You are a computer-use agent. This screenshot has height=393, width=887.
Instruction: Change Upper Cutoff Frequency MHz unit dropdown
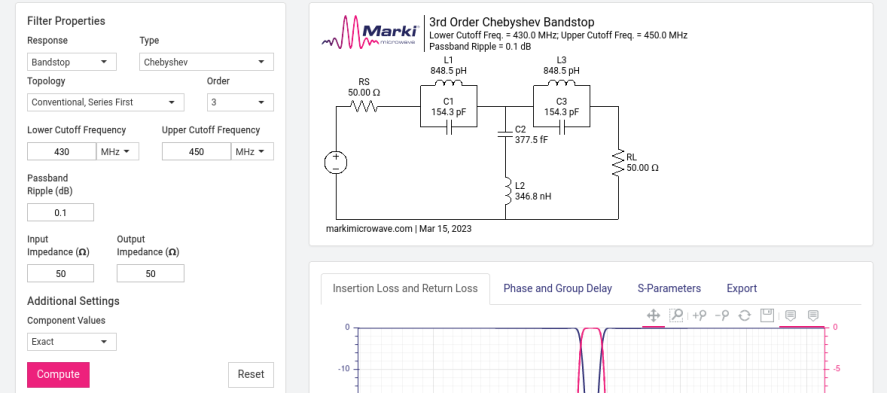(252, 152)
